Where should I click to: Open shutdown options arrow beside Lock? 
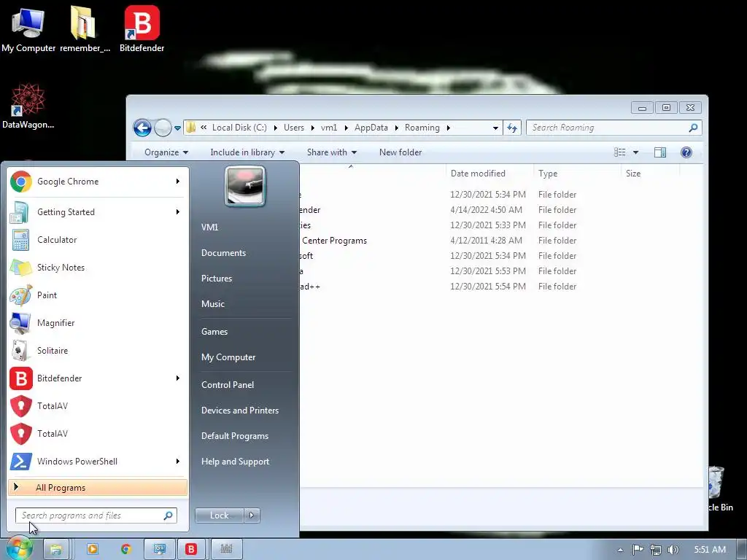pyautogui.click(x=252, y=516)
